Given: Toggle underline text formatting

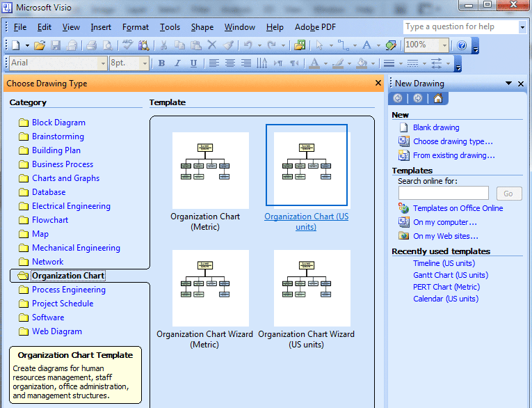Looking at the screenshot, I should pyautogui.click(x=193, y=63).
